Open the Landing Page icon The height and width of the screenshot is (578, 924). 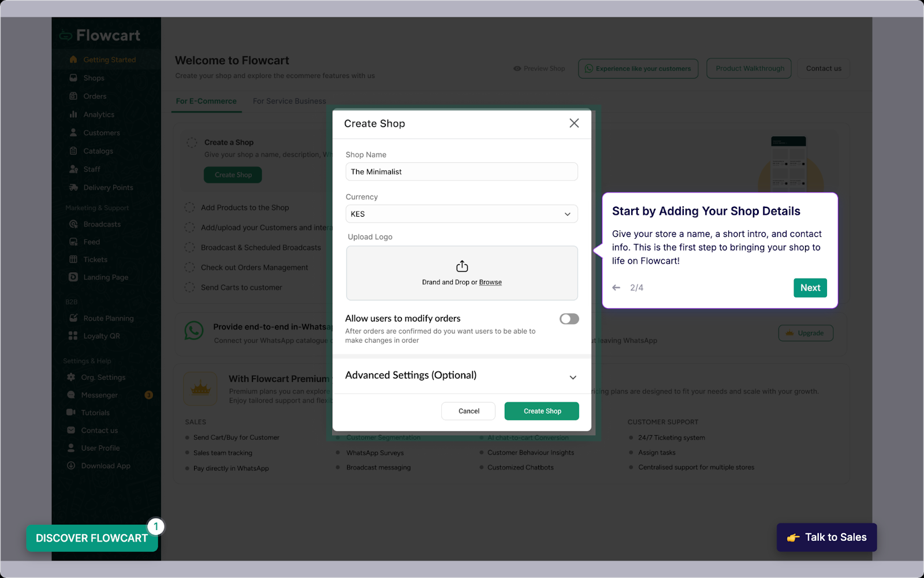(x=73, y=277)
